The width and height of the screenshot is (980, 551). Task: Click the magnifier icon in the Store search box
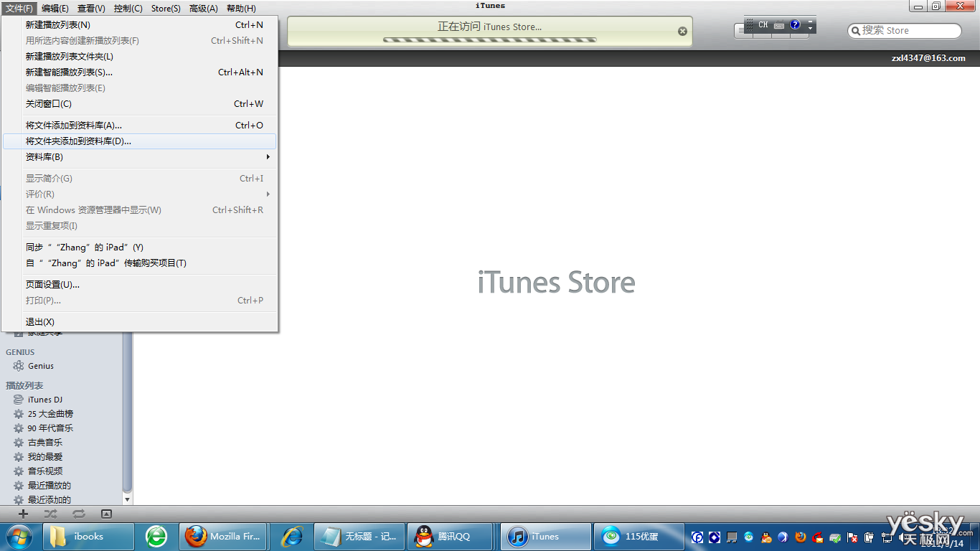tap(855, 31)
